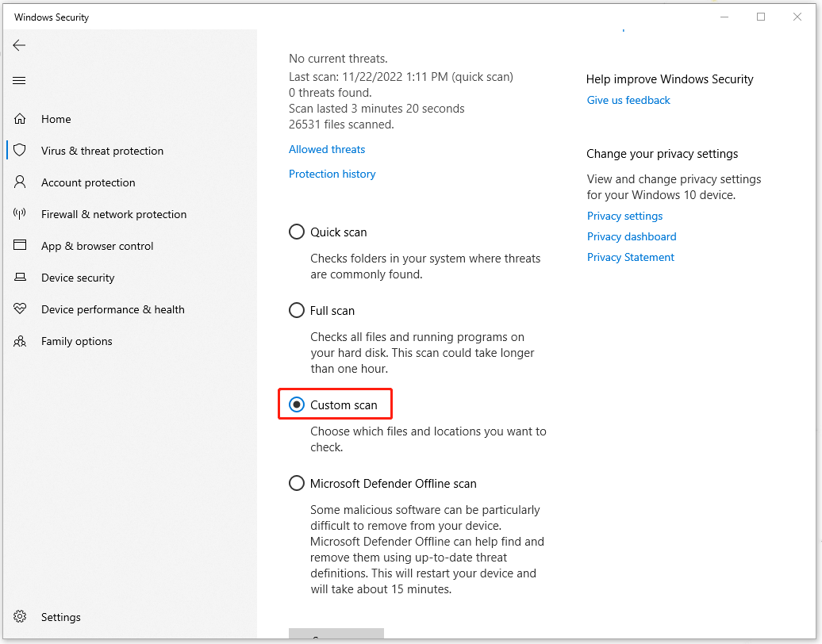Click the Firewall & network antenna icon

click(20, 214)
